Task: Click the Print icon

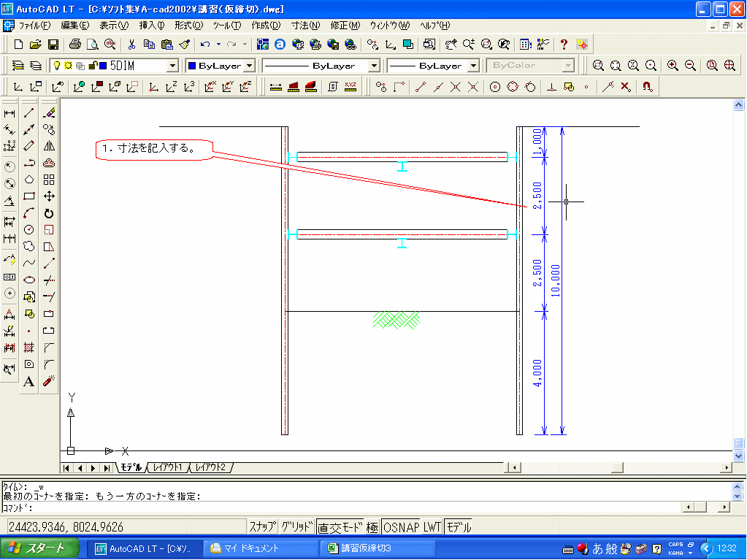Action: click(x=74, y=45)
